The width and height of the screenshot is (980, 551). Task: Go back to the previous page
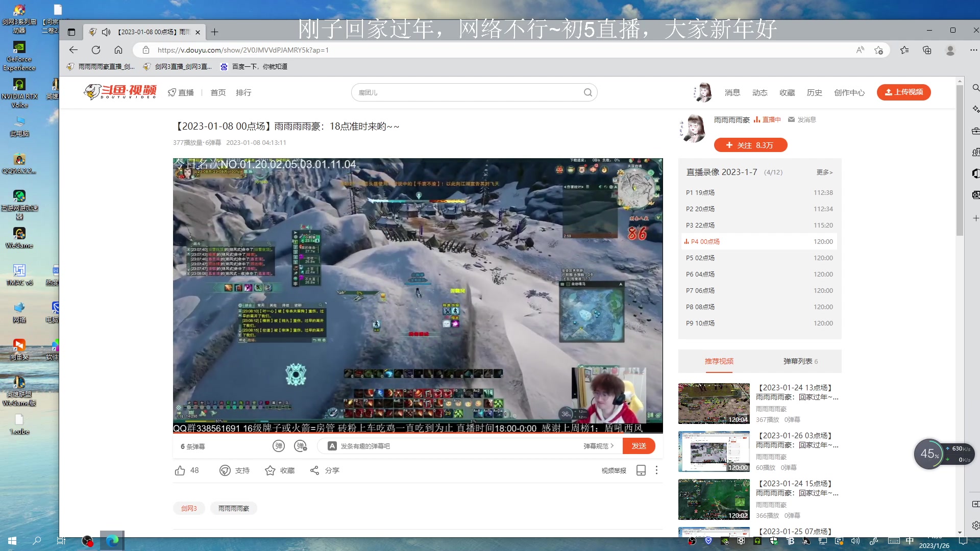coord(73,50)
